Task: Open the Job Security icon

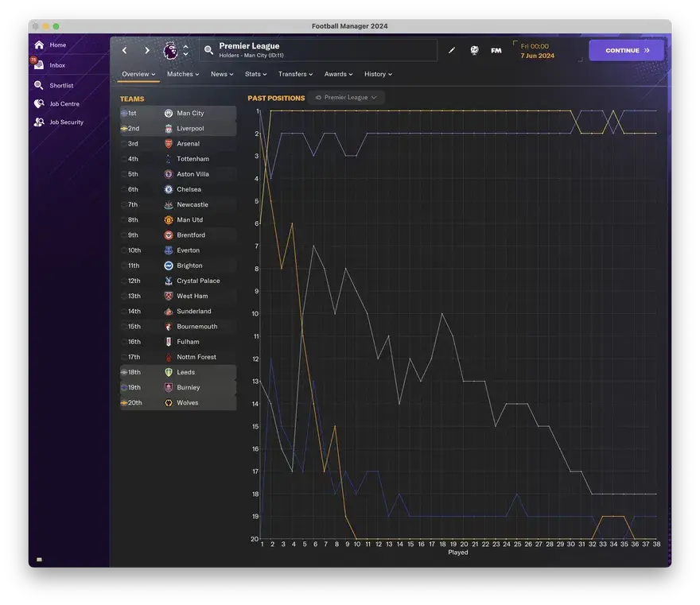Action: click(39, 122)
